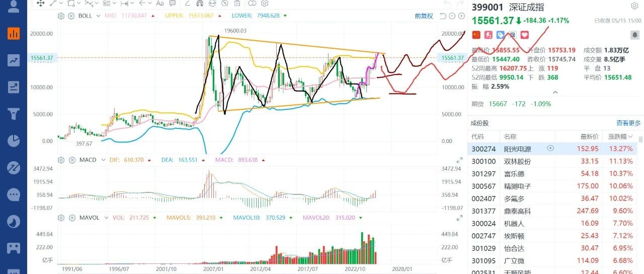Open the text lines tool dropdown arrow
644x274 pixels.
[114, 3]
